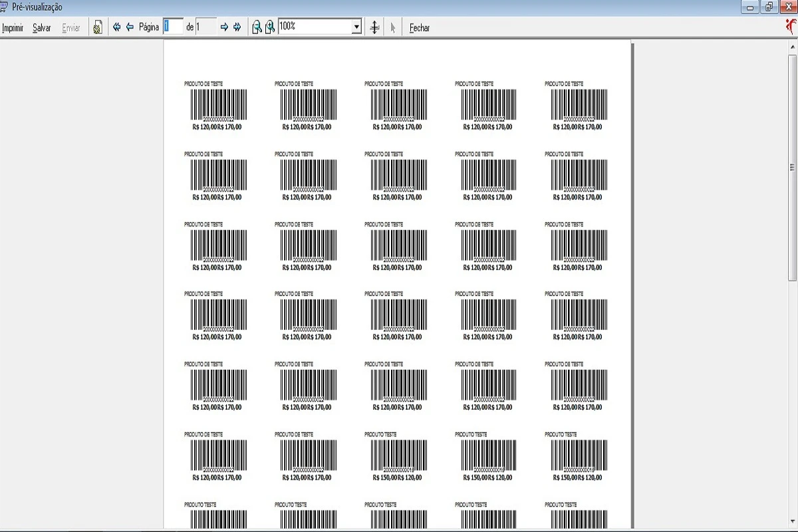Open the 100% zoom level dropdown
Image resolution: width=798 pixels, height=532 pixels.
[356, 27]
